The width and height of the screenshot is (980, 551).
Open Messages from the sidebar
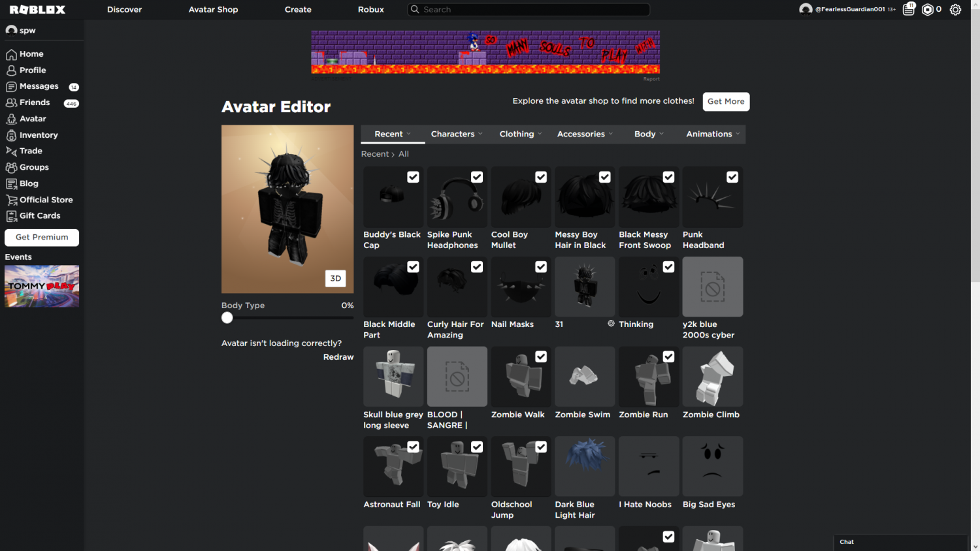pos(39,86)
